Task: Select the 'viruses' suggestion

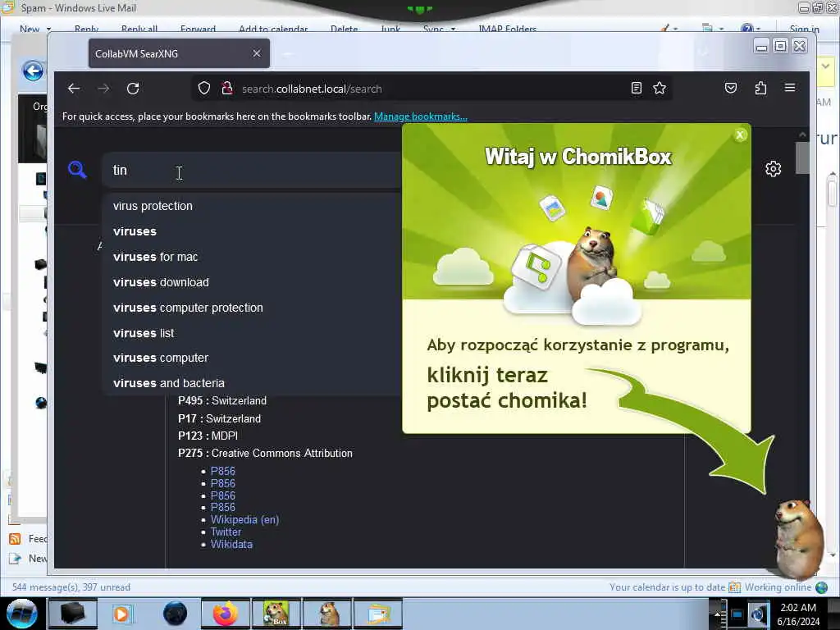Action: coord(135,231)
